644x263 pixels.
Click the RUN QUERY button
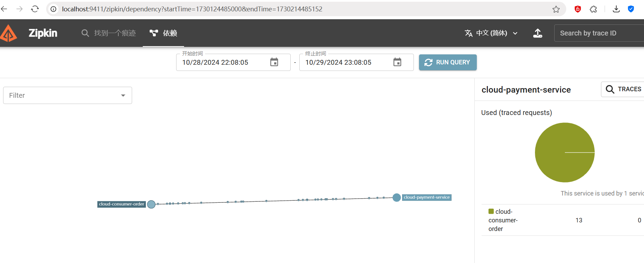tap(448, 62)
